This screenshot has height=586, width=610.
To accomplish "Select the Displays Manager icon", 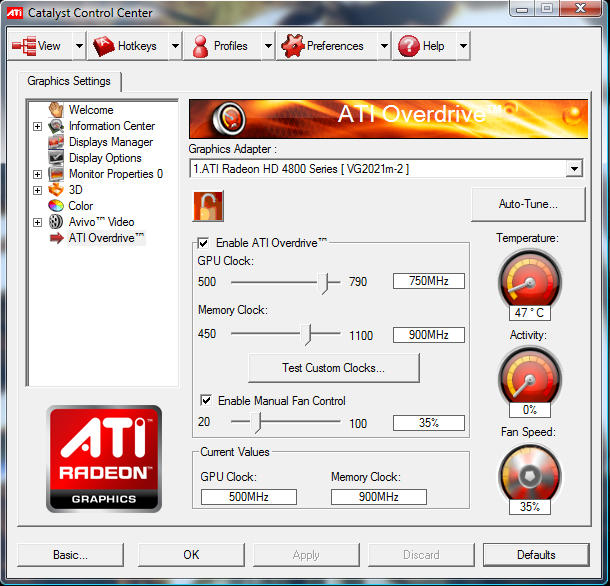I will [57, 142].
